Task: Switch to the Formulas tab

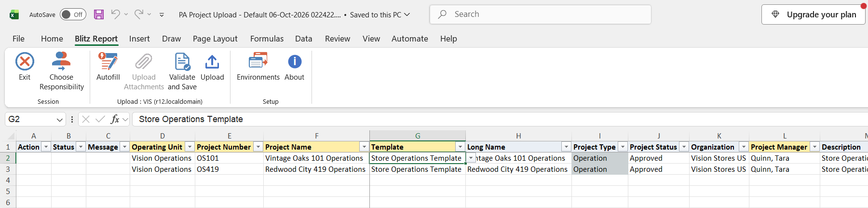Action: [x=267, y=39]
